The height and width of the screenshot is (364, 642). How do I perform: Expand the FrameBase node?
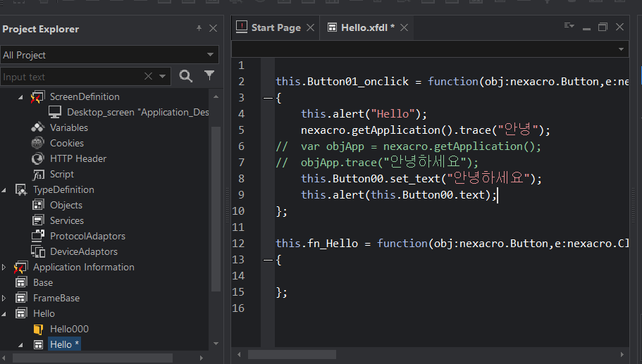click(4, 298)
